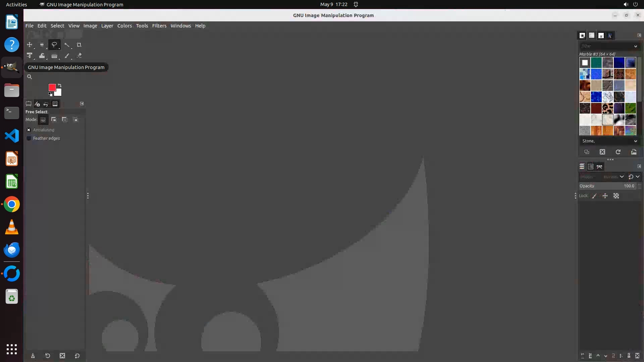The image size is (644, 362).
Task: Select the Move tool
Action: (30, 45)
